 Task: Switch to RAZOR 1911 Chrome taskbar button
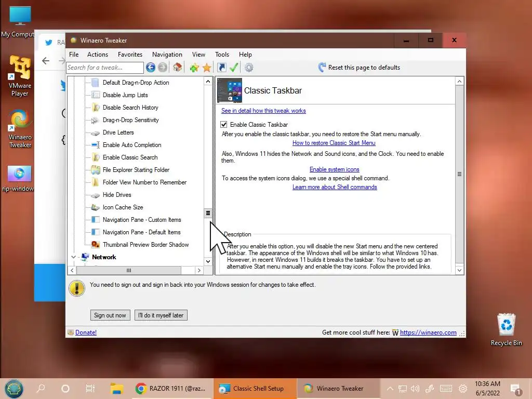click(x=171, y=389)
